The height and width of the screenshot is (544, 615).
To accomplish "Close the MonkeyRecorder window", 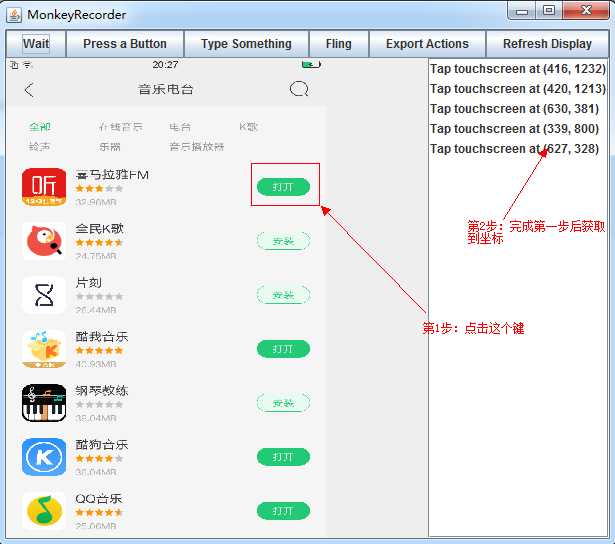I will point(586,10).
